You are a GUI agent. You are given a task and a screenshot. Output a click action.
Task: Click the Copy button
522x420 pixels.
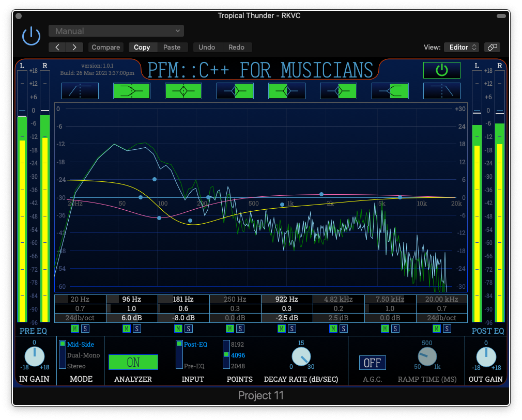[142, 47]
